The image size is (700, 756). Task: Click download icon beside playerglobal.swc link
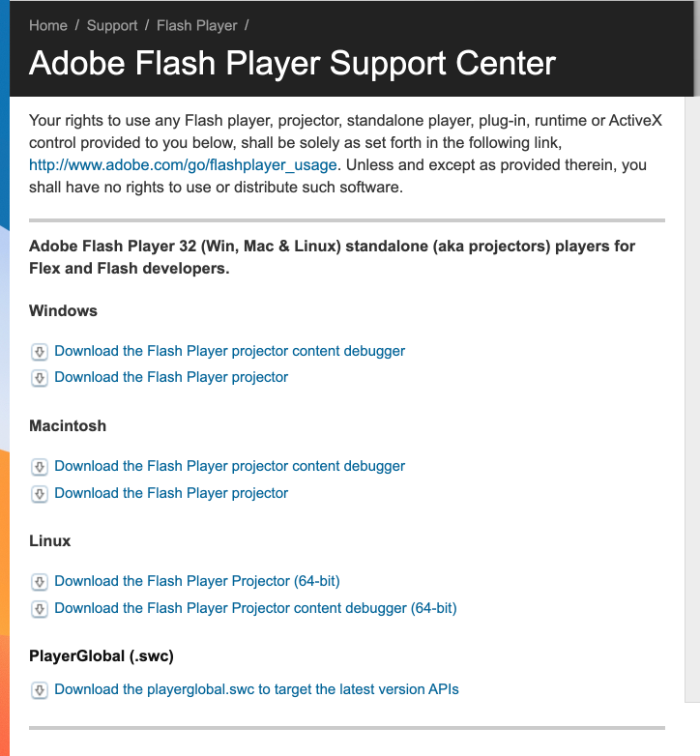click(x=40, y=690)
